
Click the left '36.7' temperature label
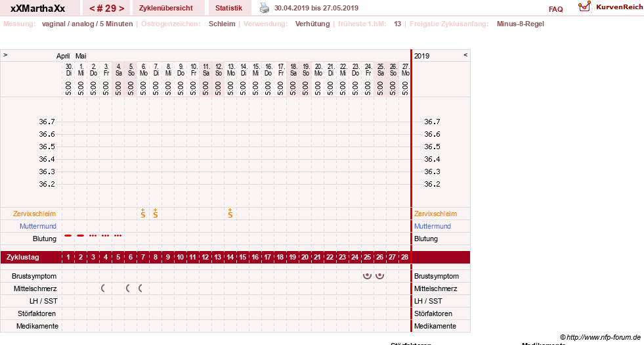47,122
